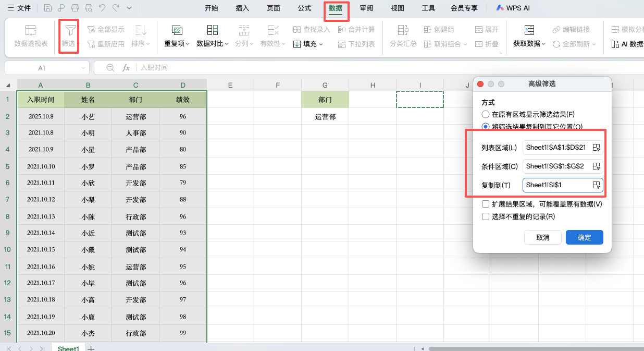This screenshot has height=351, width=644.
Task: Check 选择不重复的记录 checkbox
Action: pyautogui.click(x=486, y=216)
